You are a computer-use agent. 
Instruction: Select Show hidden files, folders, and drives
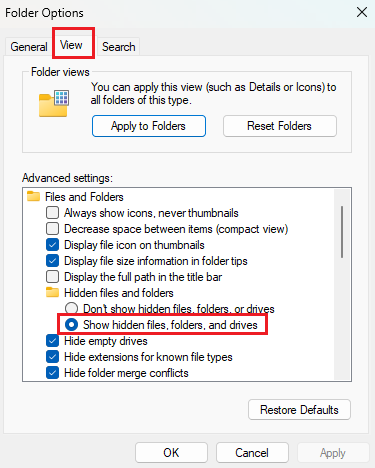71,325
